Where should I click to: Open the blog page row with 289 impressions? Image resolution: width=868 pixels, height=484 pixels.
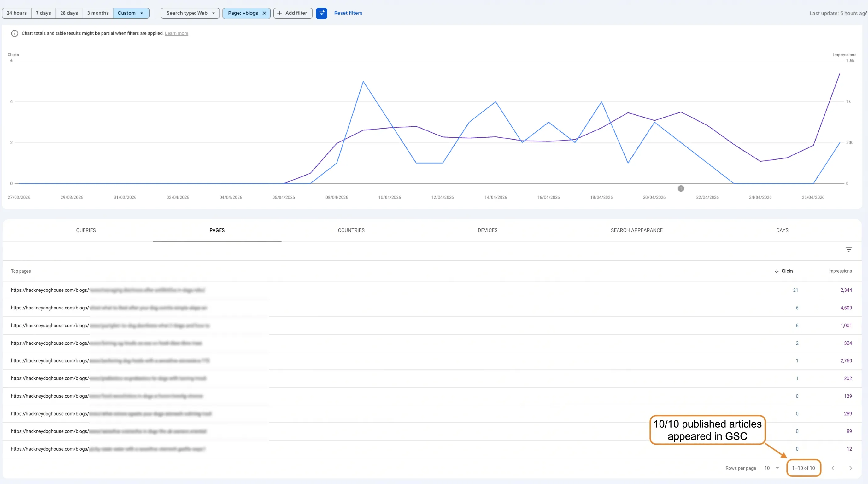[x=432, y=414]
